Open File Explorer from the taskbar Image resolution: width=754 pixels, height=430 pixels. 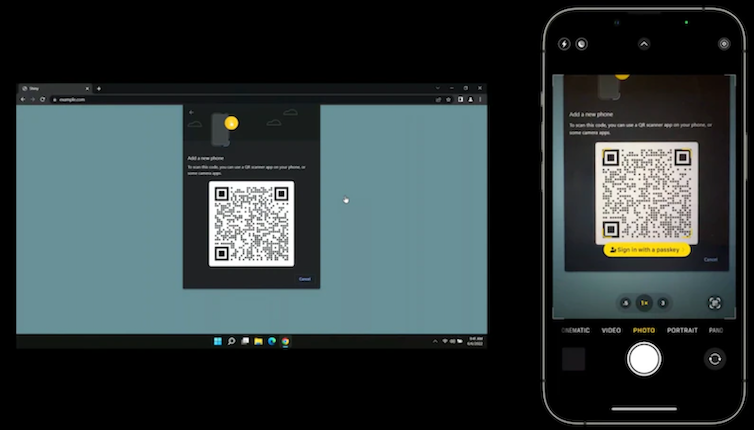(258, 341)
